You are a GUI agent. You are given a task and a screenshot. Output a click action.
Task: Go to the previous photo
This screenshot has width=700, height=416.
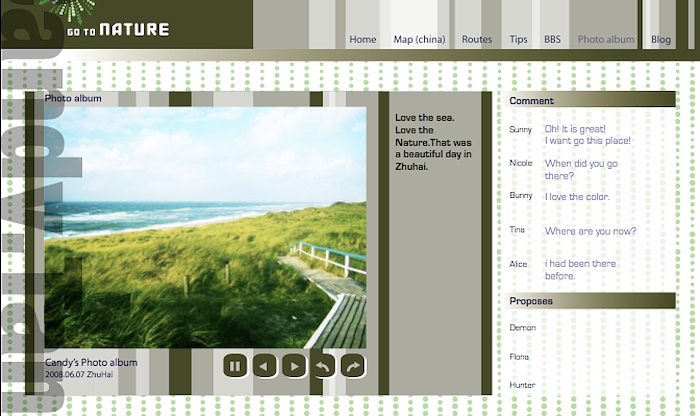coord(264,366)
